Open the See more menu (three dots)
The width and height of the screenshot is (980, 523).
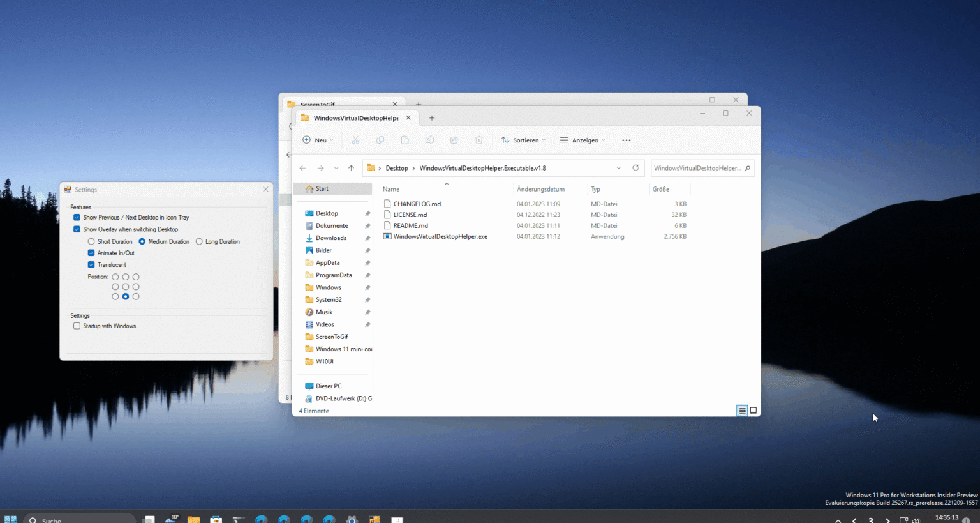[x=626, y=140]
